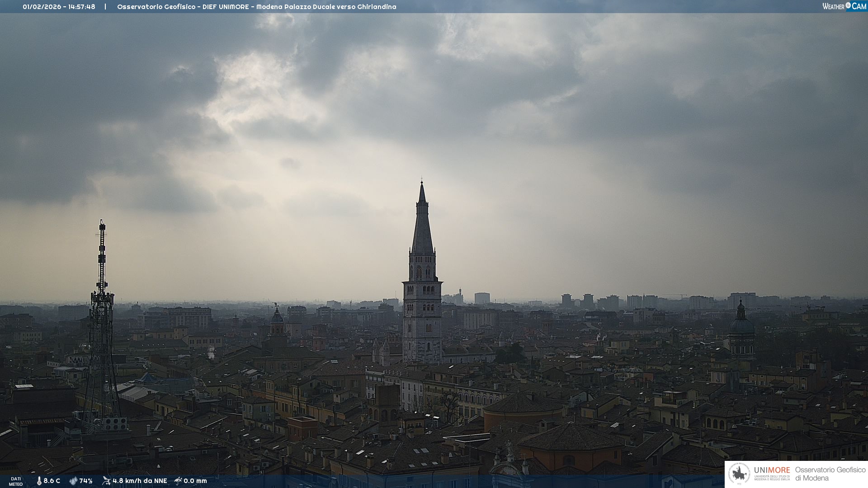Click the church dome on the right
The height and width of the screenshot is (488, 868).
741,326
